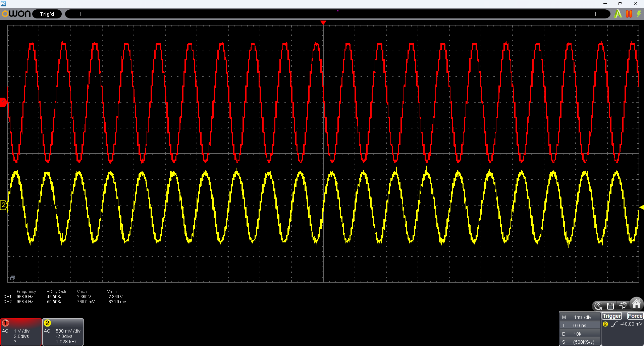Minimize the oscilloscope window

click(605, 3)
